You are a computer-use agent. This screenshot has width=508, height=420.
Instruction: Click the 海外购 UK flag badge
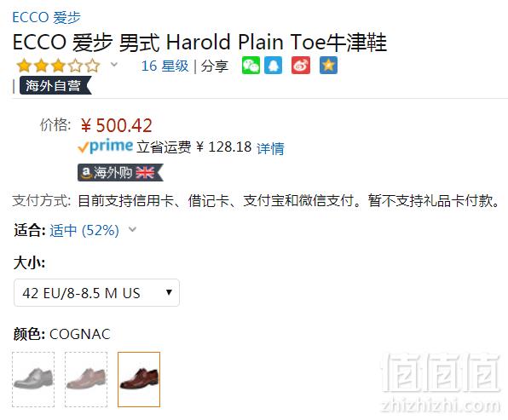(120, 173)
